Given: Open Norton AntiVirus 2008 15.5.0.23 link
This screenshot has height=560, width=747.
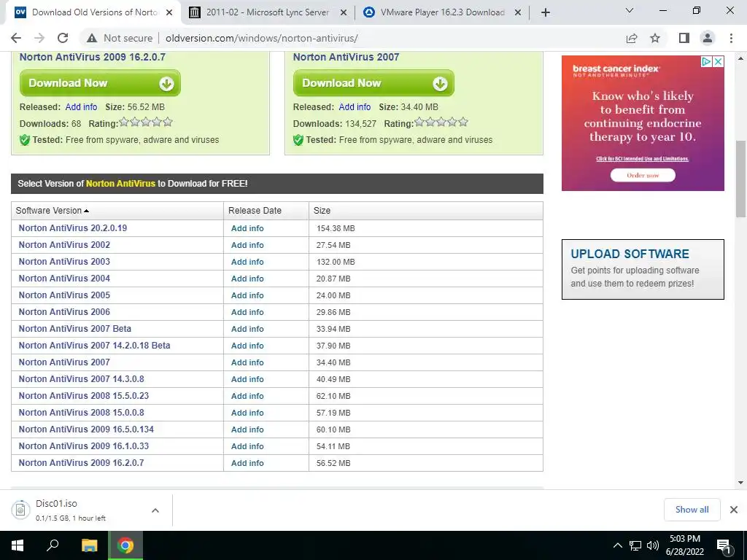Looking at the screenshot, I should tap(84, 396).
